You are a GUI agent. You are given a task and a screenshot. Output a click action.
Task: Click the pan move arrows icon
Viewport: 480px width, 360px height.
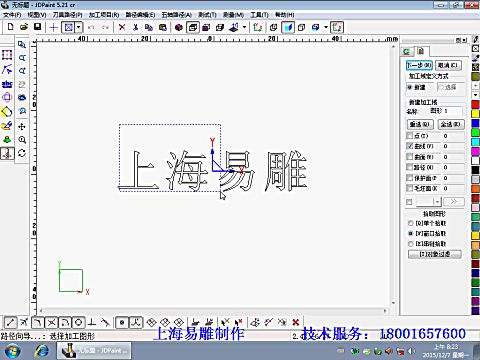click(22, 127)
